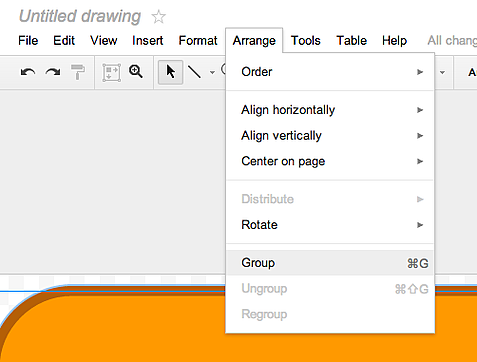The image size is (477, 362).
Task: Star the Untitled drawing document
Action: 158,17
